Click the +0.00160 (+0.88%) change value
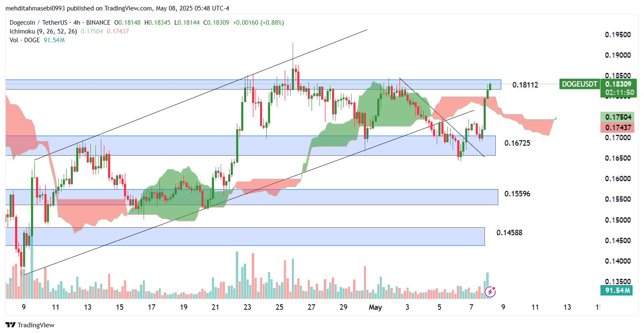 (258, 23)
